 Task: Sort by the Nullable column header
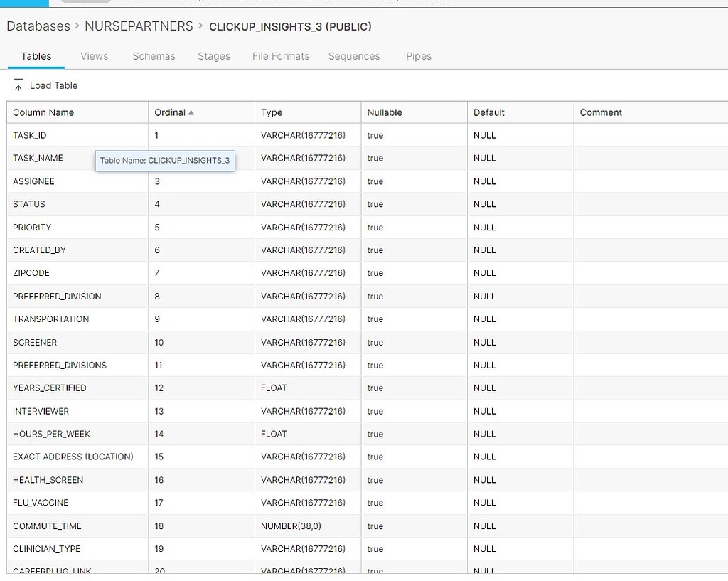point(385,112)
